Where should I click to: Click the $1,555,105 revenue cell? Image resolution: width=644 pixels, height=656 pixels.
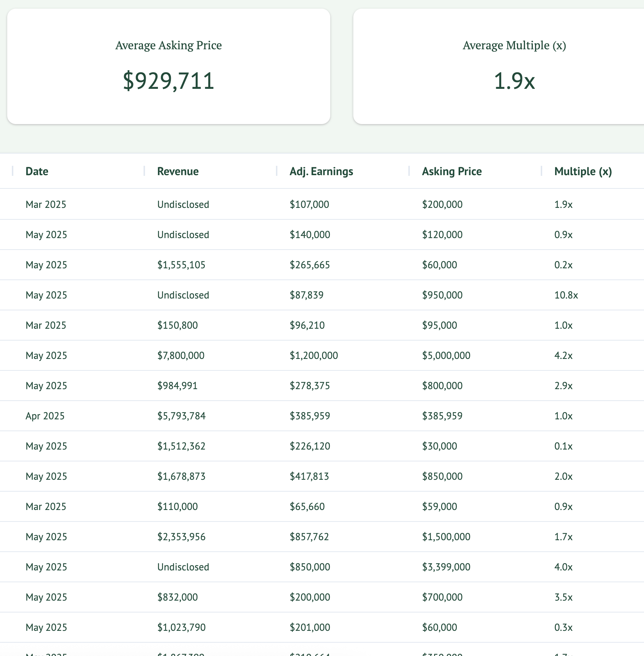click(x=181, y=265)
